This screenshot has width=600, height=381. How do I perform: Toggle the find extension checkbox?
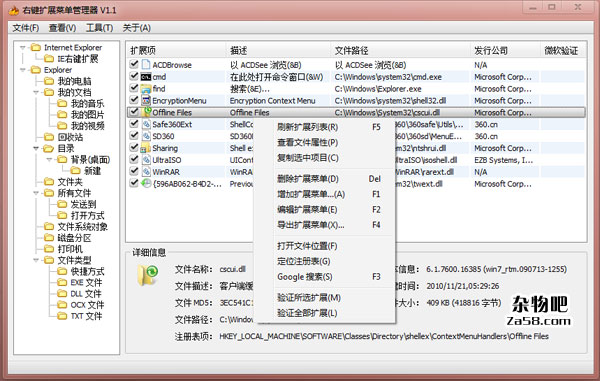(x=134, y=88)
